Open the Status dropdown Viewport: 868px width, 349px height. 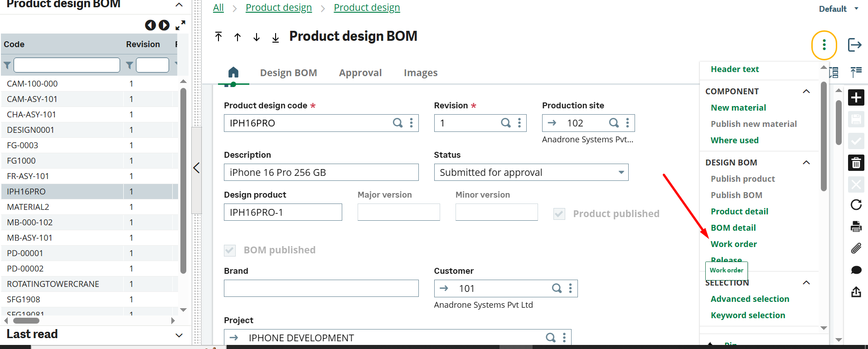click(531, 172)
